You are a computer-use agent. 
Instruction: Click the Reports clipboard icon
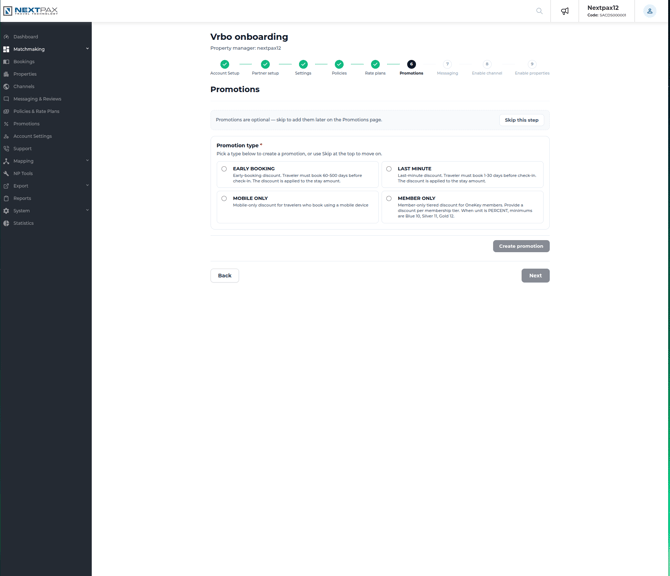[x=6, y=198]
